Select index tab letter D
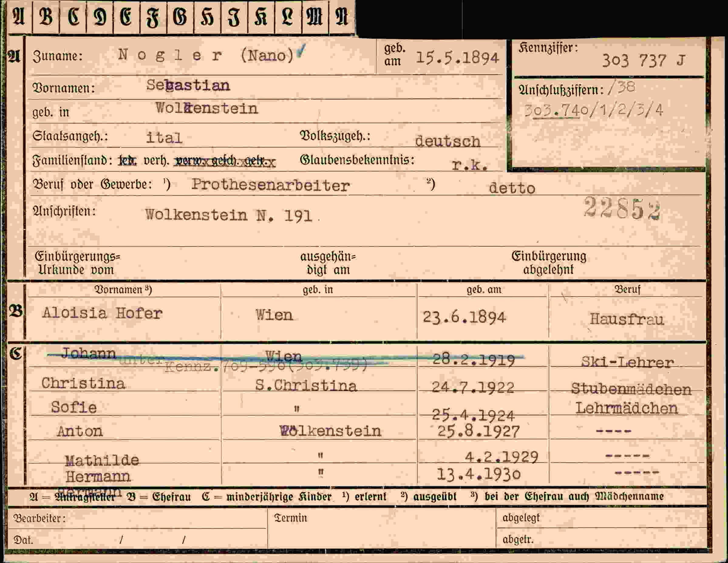Viewport: 728px width, 563px height. pos(100,17)
